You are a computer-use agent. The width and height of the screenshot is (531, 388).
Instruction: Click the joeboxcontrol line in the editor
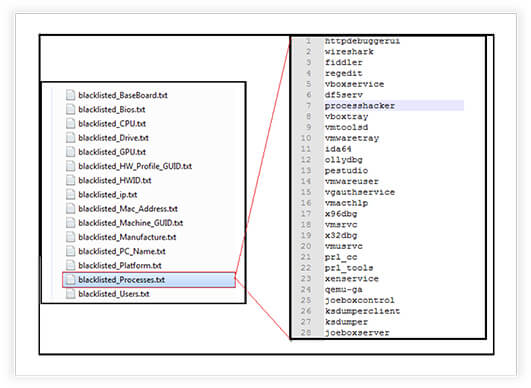360,301
